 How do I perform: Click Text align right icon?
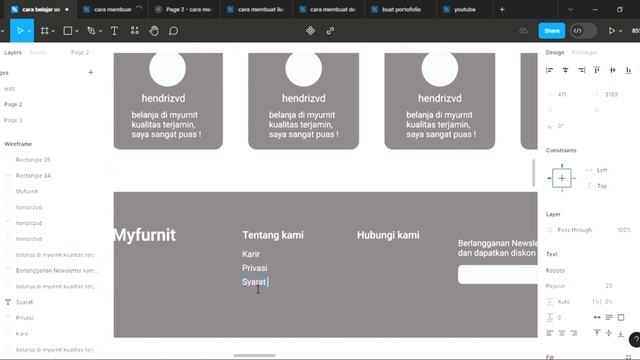pyautogui.click(x=574, y=333)
